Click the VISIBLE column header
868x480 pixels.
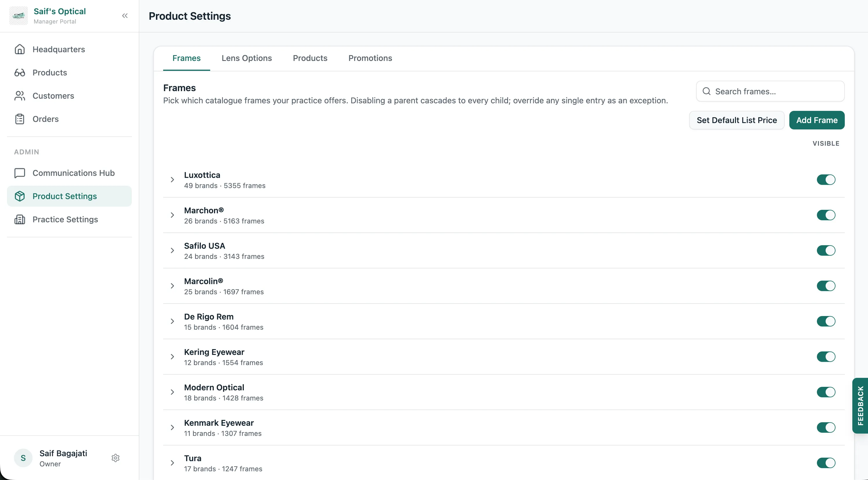826,143
